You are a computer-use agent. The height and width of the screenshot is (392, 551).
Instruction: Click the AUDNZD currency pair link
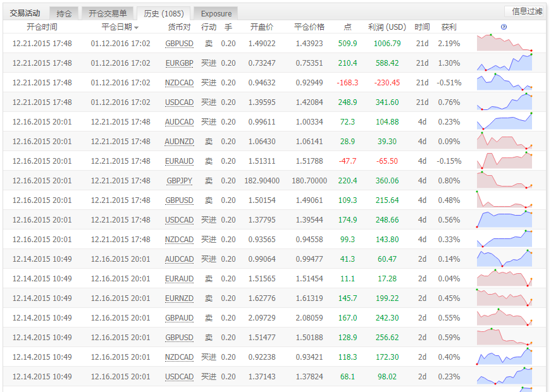[179, 142]
